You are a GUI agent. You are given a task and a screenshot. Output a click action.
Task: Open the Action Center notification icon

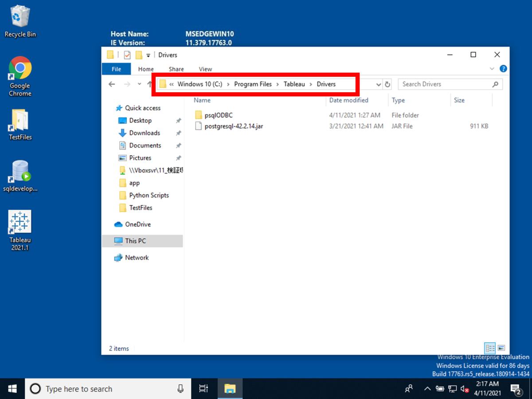[x=516, y=389]
